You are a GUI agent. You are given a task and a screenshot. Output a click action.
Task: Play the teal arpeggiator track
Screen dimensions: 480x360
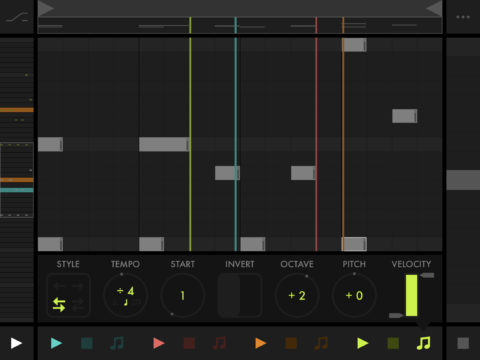[56, 343]
